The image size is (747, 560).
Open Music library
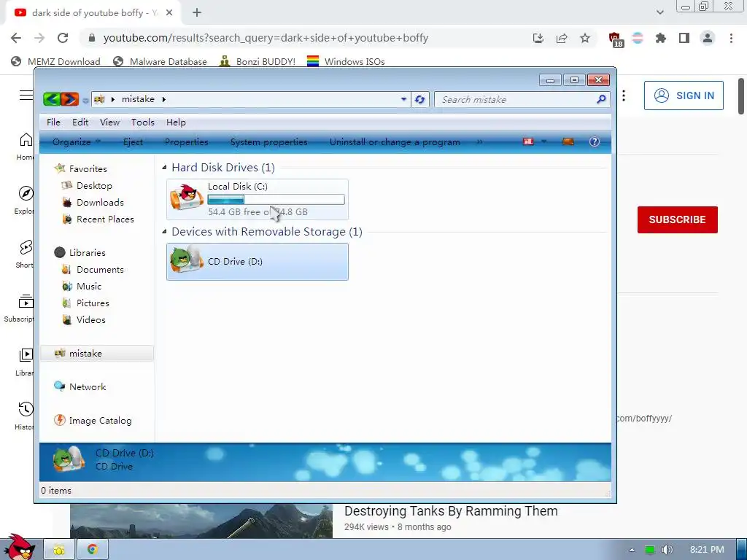[88, 286]
